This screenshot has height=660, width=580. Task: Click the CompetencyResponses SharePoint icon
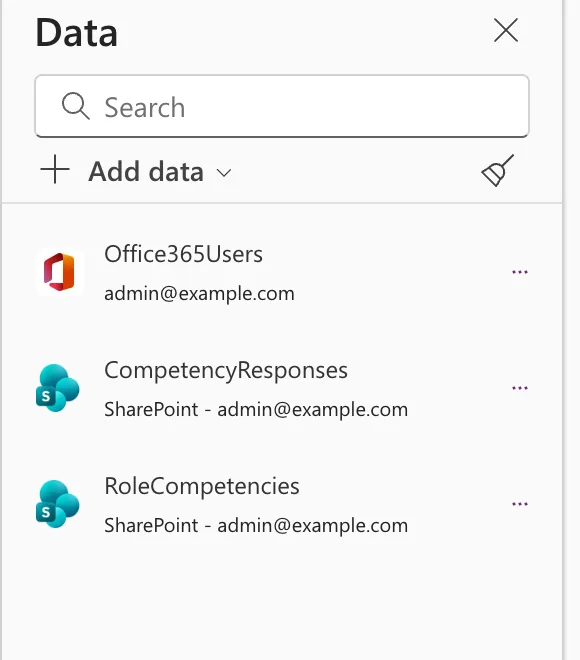(58, 388)
